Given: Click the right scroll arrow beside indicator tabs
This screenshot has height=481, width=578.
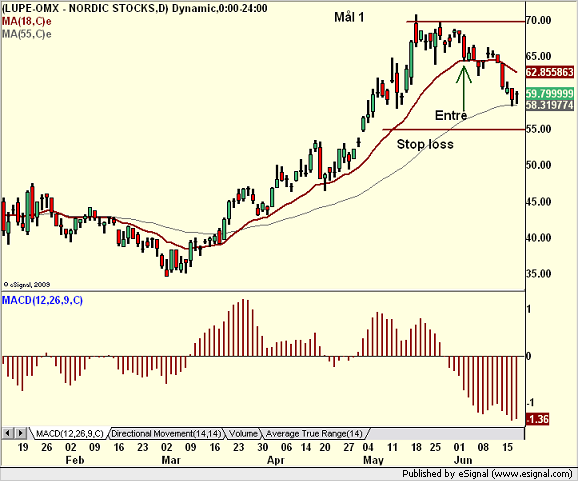Looking at the screenshot, I should point(21,433).
